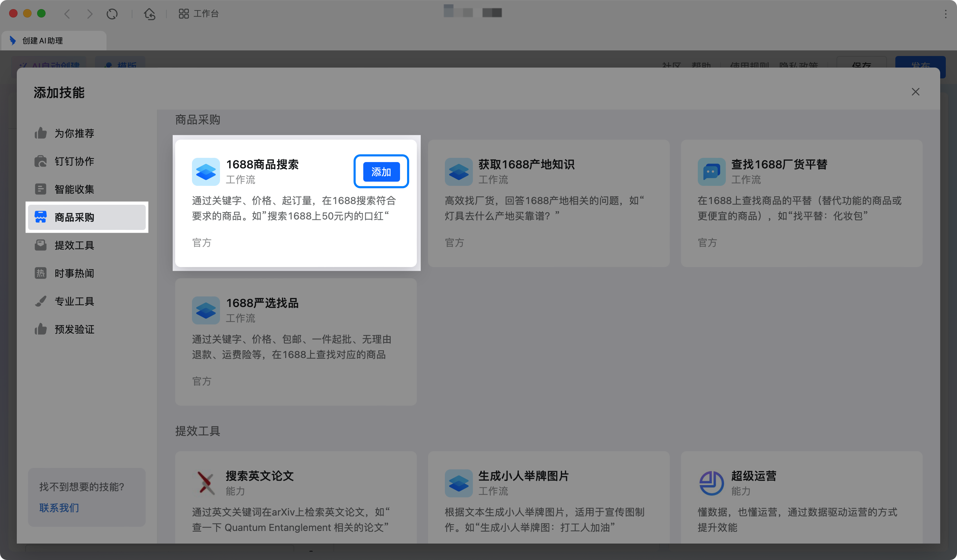
Task: Open the 查找1688厂货平替 card title
Action: point(779,164)
